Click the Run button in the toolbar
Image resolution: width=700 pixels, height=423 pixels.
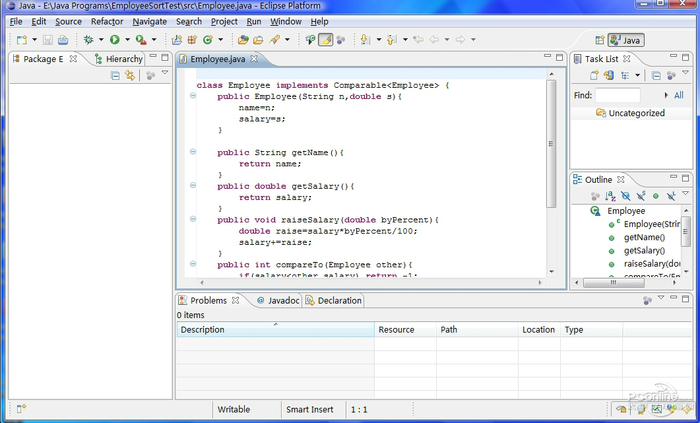click(x=115, y=40)
